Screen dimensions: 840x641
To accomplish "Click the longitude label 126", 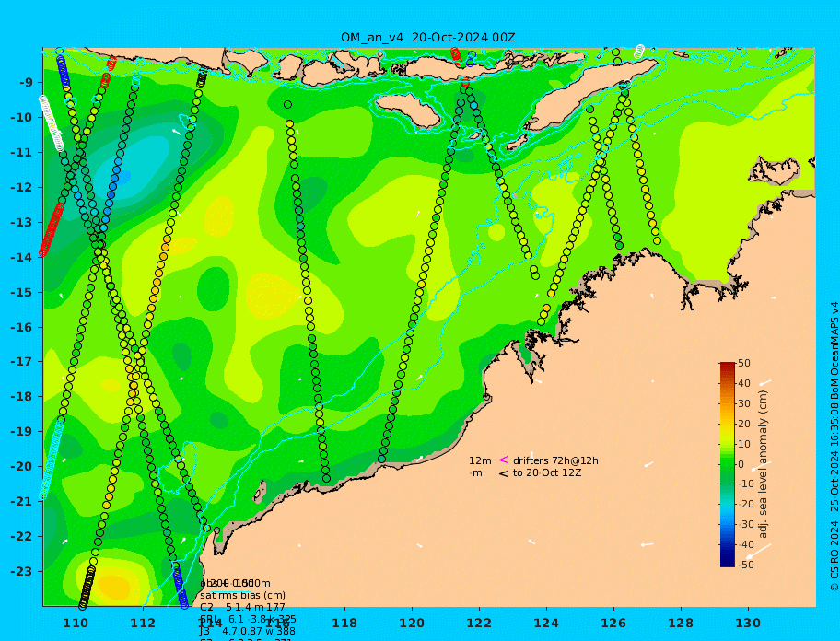I will pos(613,624).
